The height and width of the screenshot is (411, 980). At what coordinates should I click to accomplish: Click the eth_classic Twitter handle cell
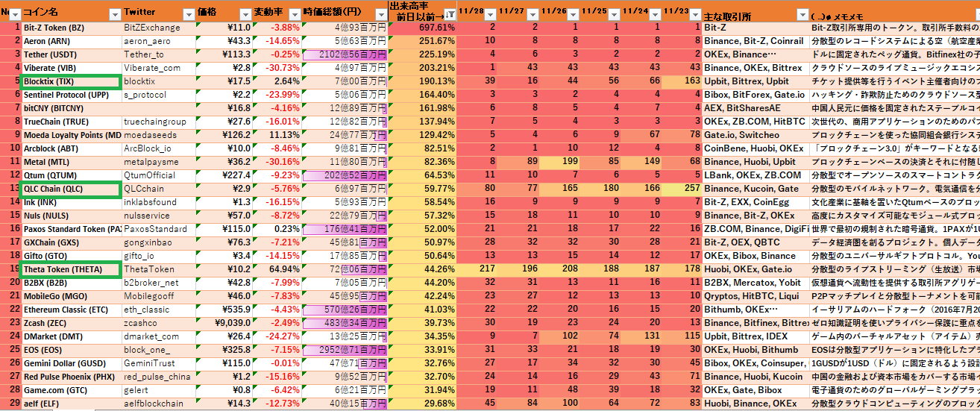tap(159, 310)
